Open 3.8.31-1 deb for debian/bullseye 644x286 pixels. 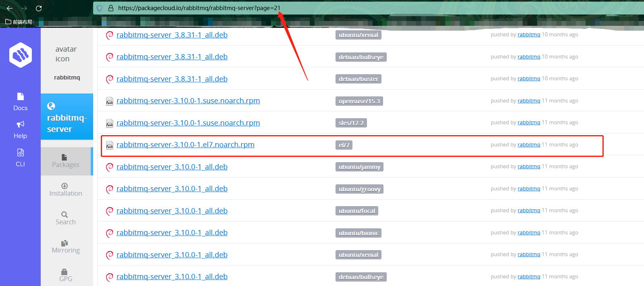click(172, 57)
